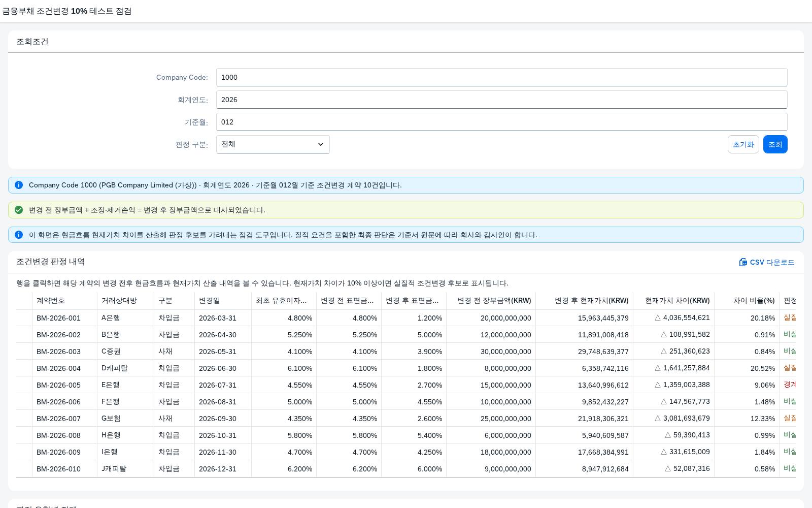Sort by 계약번호 column header
This screenshot has height=508, width=812.
click(64, 300)
